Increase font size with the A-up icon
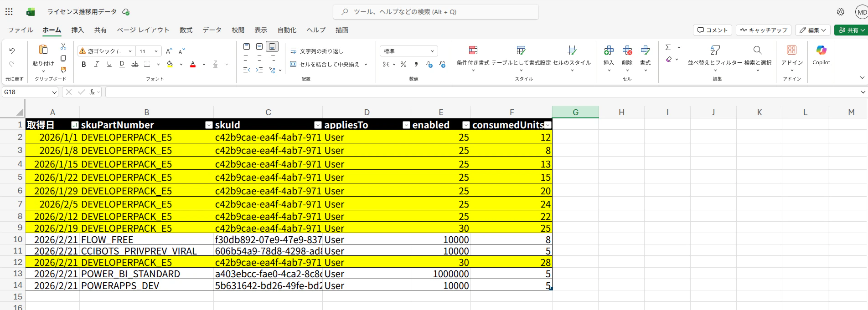868x310 pixels. coord(169,51)
